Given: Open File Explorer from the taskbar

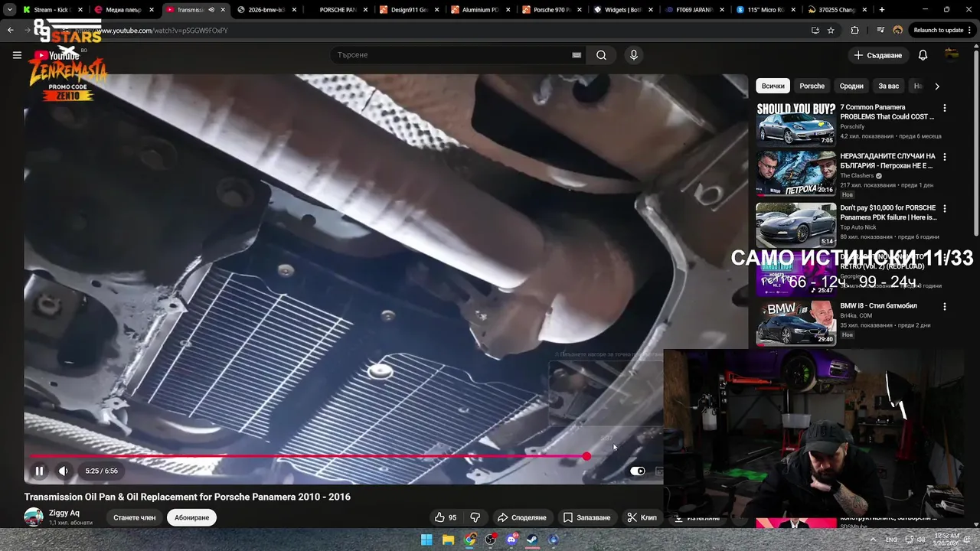Looking at the screenshot, I should (x=449, y=540).
